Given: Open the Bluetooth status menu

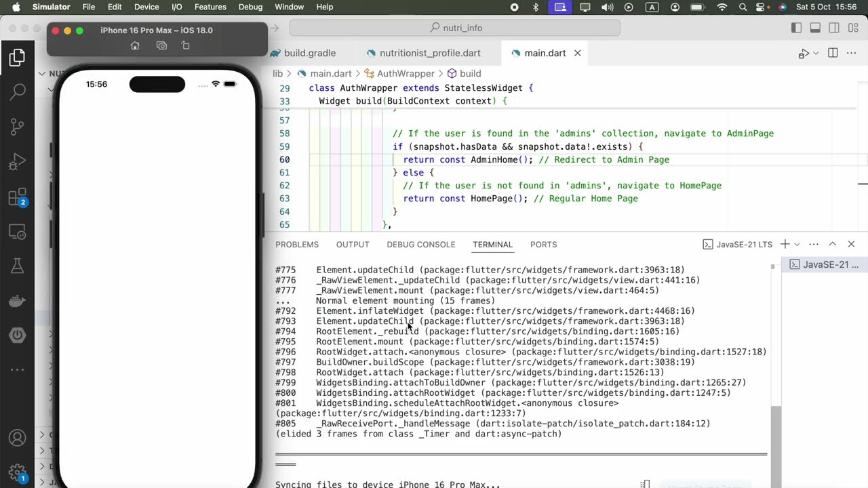Looking at the screenshot, I should click(x=535, y=7).
